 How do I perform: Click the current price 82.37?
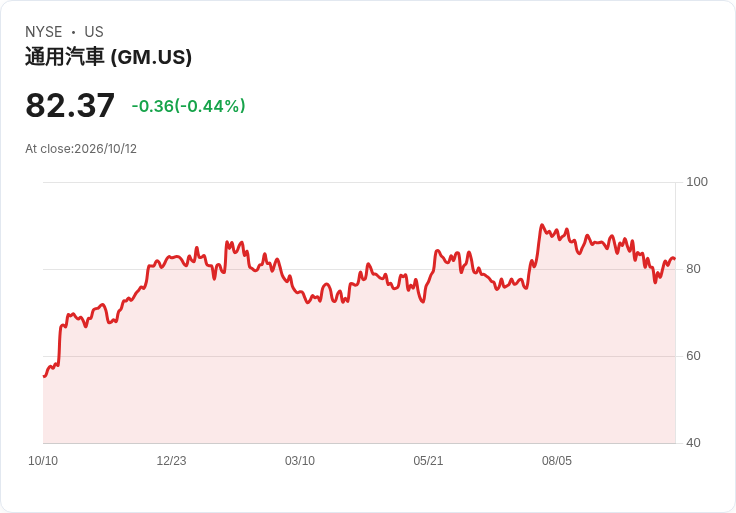click(x=70, y=105)
